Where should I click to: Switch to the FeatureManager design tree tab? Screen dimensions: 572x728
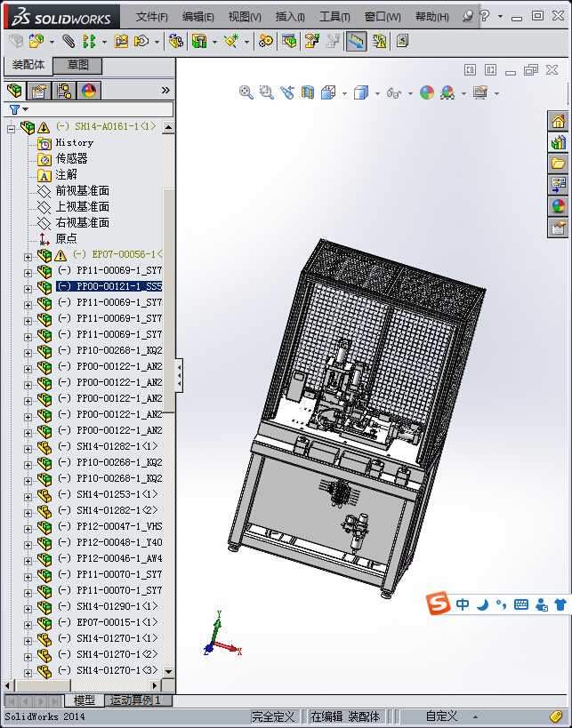point(14,90)
